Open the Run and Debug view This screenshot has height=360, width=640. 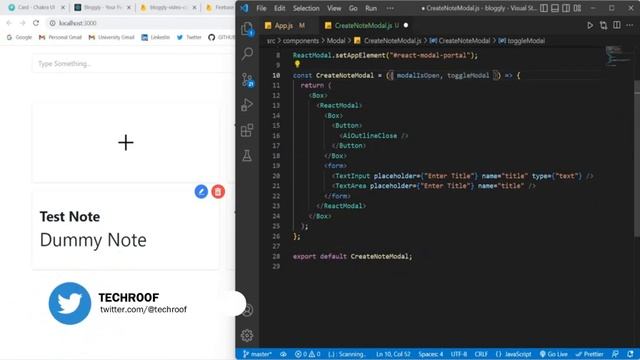(x=247, y=105)
